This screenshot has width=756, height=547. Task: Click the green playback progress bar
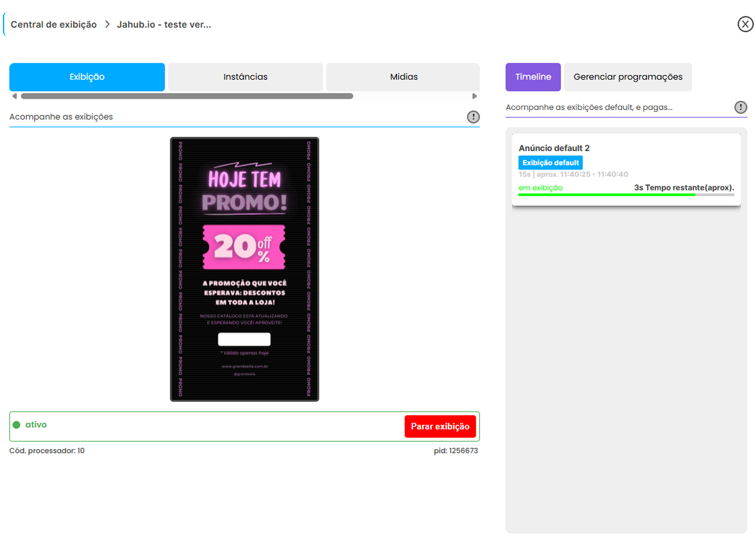pos(606,195)
